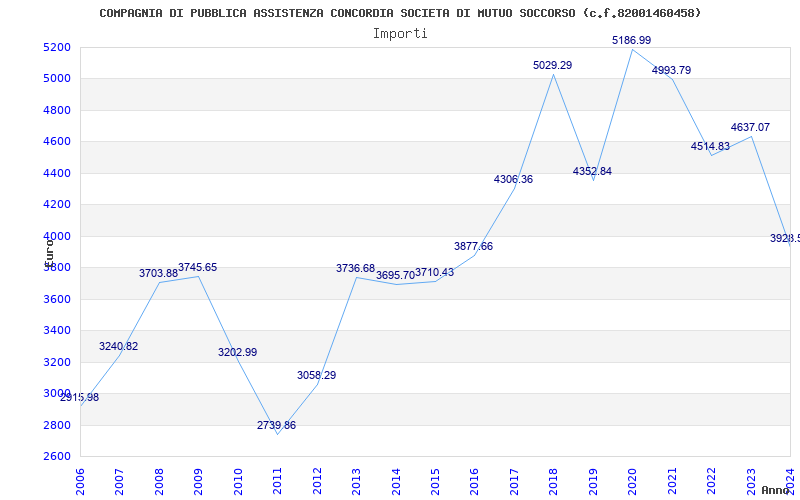
Task: Select the data label 4306.36
Action: 513,180
